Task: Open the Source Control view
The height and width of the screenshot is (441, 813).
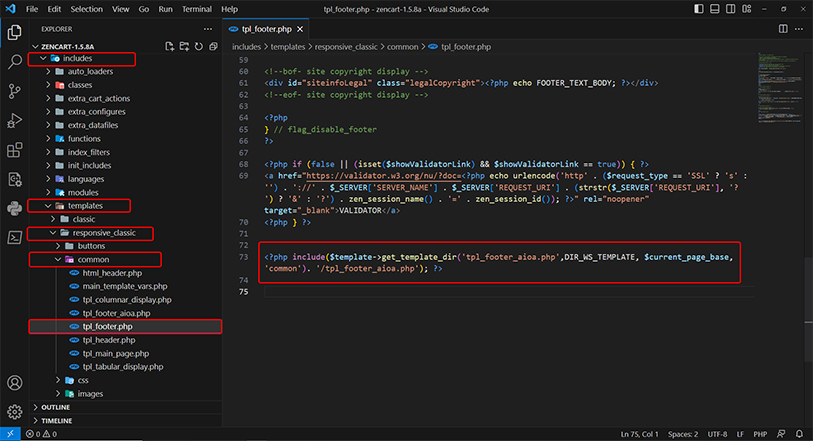Action: [x=15, y=92]
